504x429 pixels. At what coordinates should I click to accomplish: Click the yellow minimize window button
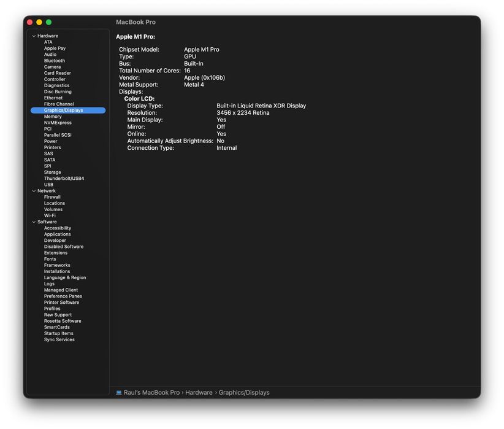click(39, 22)
